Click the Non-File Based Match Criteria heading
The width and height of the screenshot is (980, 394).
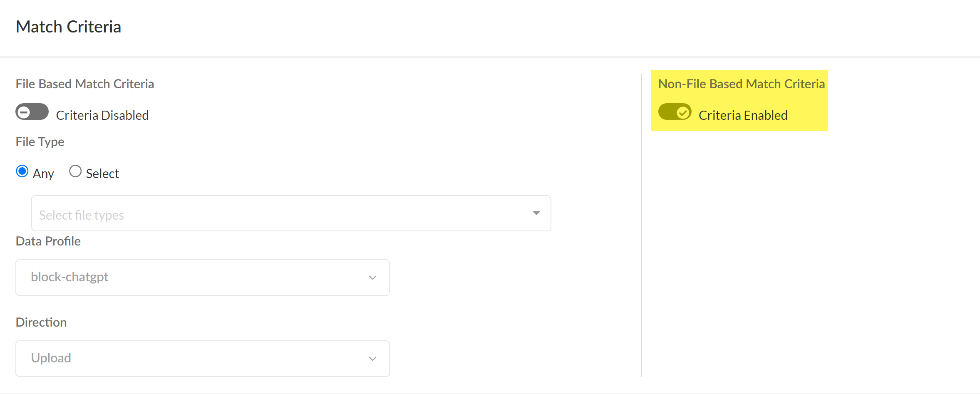[741, 84]
